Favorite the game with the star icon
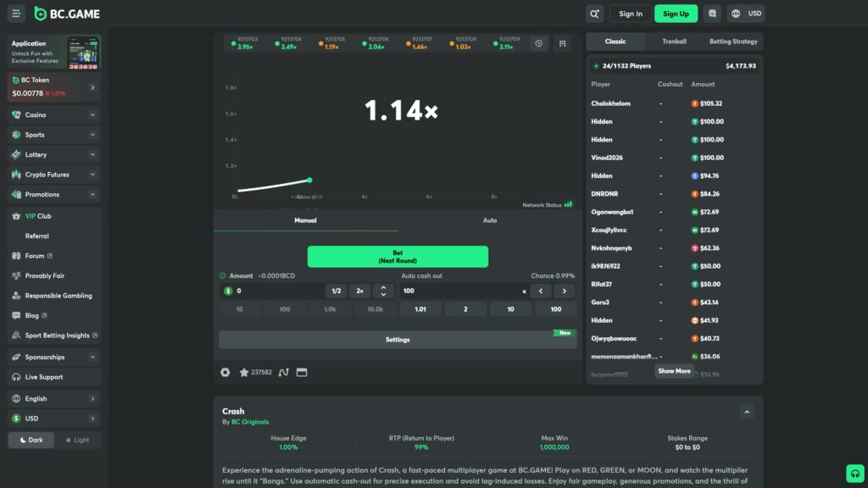 pyautogui.click(x=243, y=373)
